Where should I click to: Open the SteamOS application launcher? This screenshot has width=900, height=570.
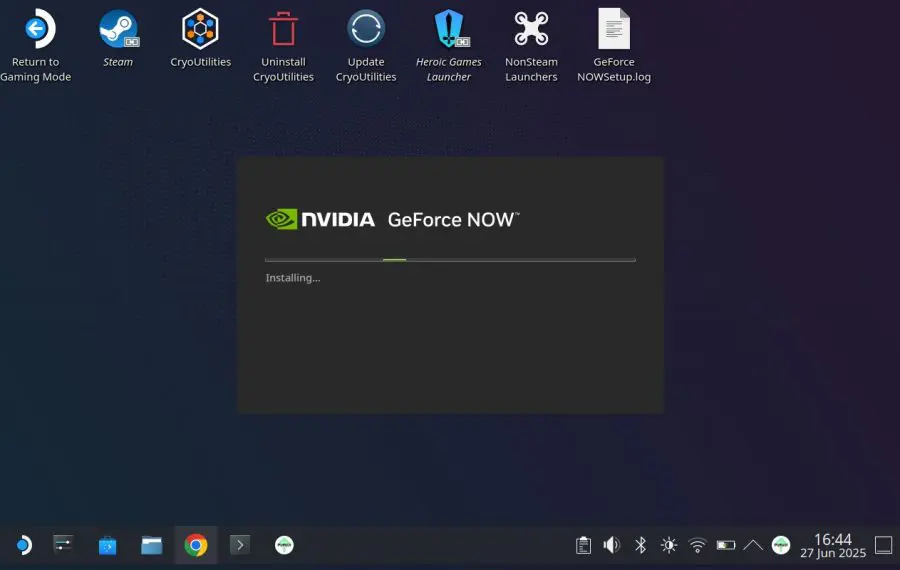point(24,545)
